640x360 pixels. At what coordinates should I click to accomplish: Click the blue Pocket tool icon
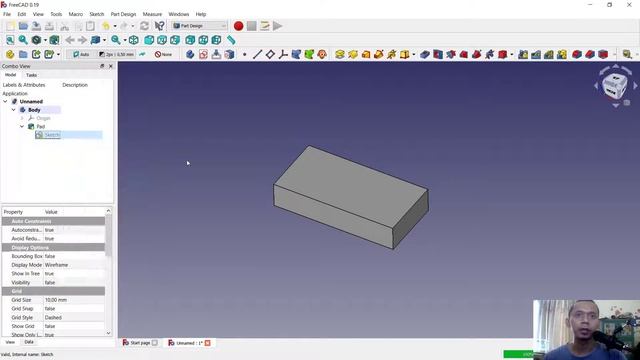(x=424, y=54)
